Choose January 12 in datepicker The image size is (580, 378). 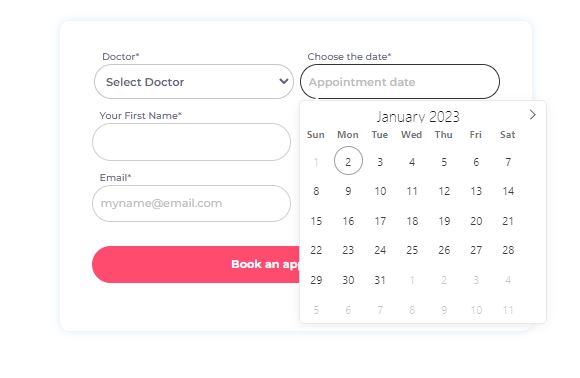444,191
